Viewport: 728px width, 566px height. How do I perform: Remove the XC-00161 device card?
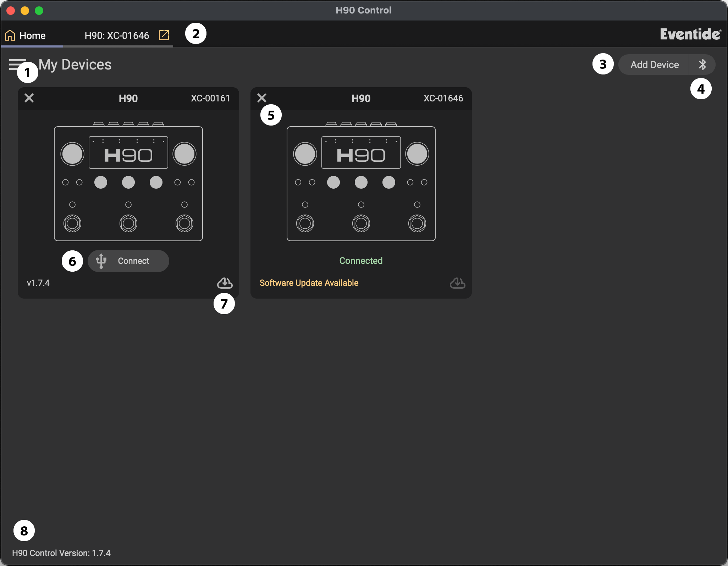[29, 98]
